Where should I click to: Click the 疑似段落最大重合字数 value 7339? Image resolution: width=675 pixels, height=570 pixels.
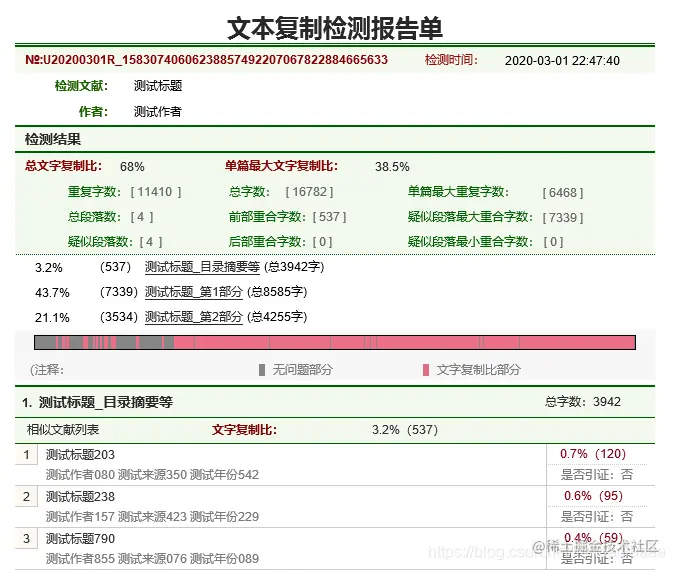coord(563,218)
